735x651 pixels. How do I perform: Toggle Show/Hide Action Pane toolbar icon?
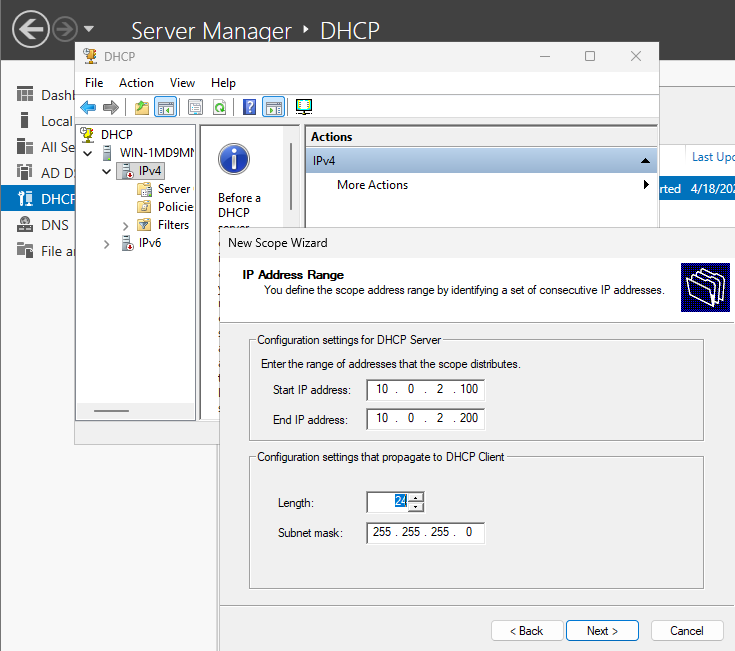tap(274, 107)
